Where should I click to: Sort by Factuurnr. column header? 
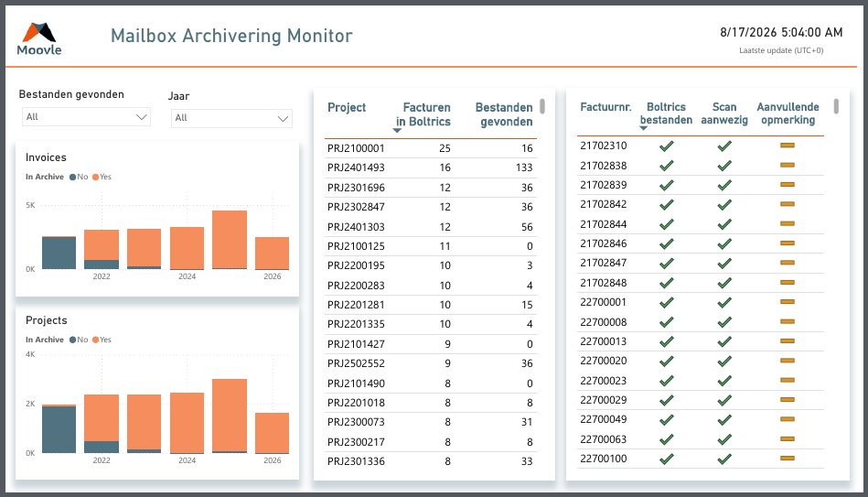click(x=605, y=107)
